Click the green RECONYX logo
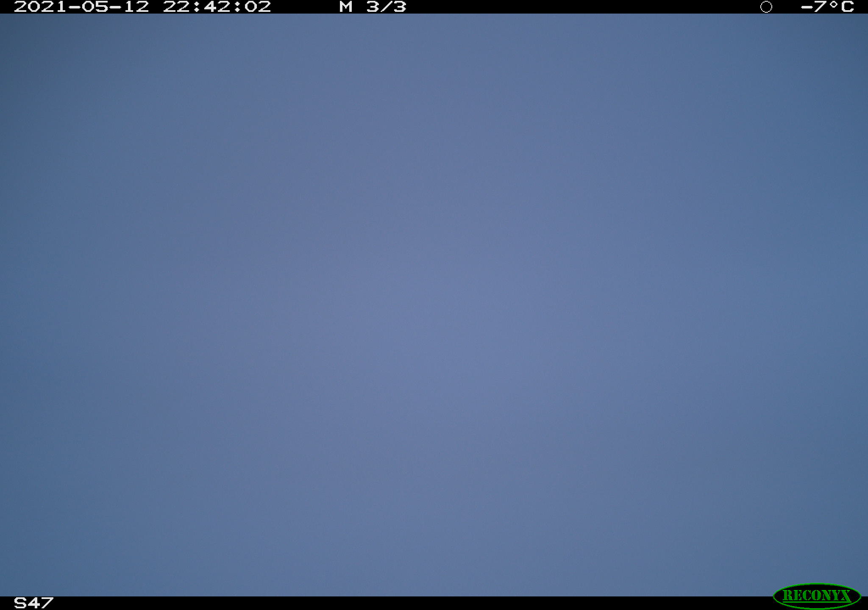The height and width of the screenshot is (610, 868). coord(817,596)
